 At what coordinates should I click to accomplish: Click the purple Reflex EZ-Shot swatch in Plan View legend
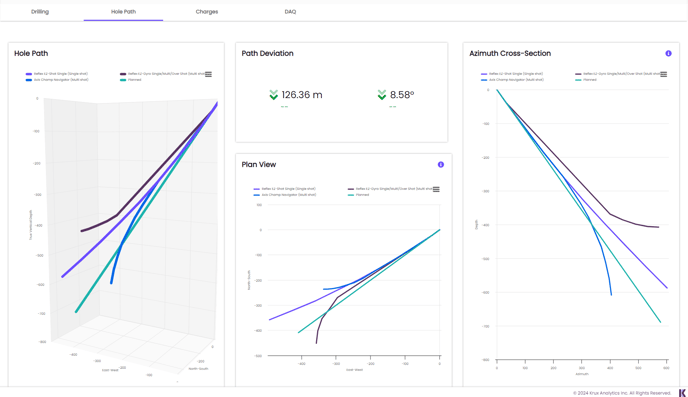pos(256,189)
